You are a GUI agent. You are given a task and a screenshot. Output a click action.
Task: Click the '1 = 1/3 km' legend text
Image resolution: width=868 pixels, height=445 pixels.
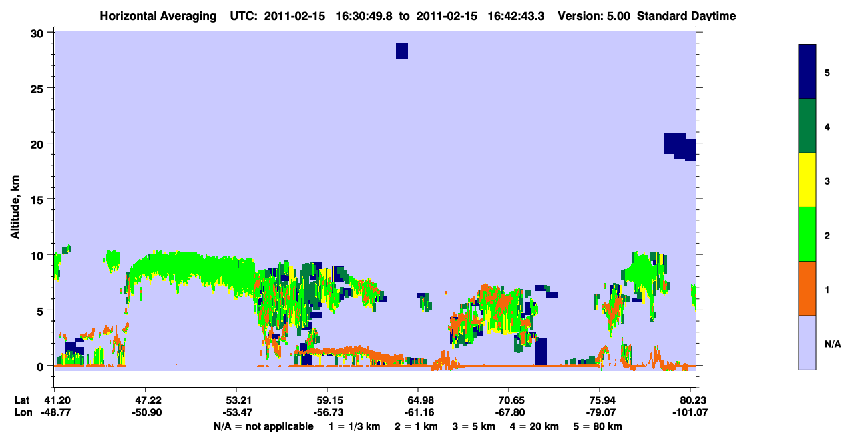[353, 426]
